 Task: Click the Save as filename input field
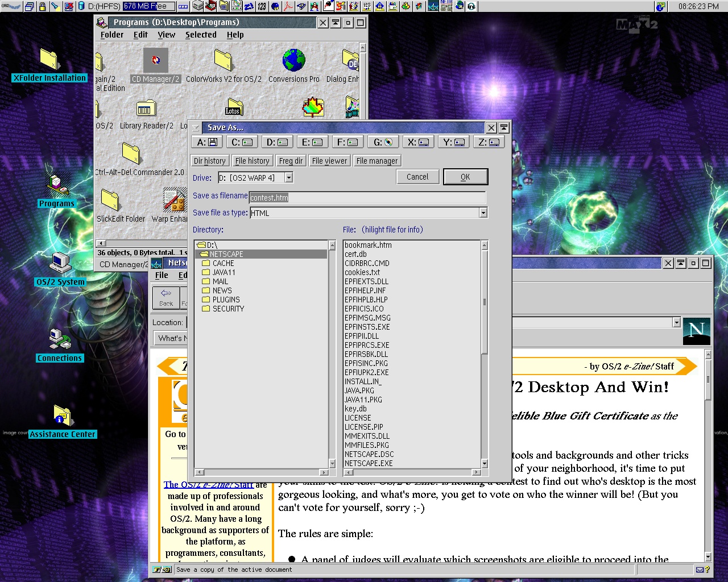pos(367,198)
